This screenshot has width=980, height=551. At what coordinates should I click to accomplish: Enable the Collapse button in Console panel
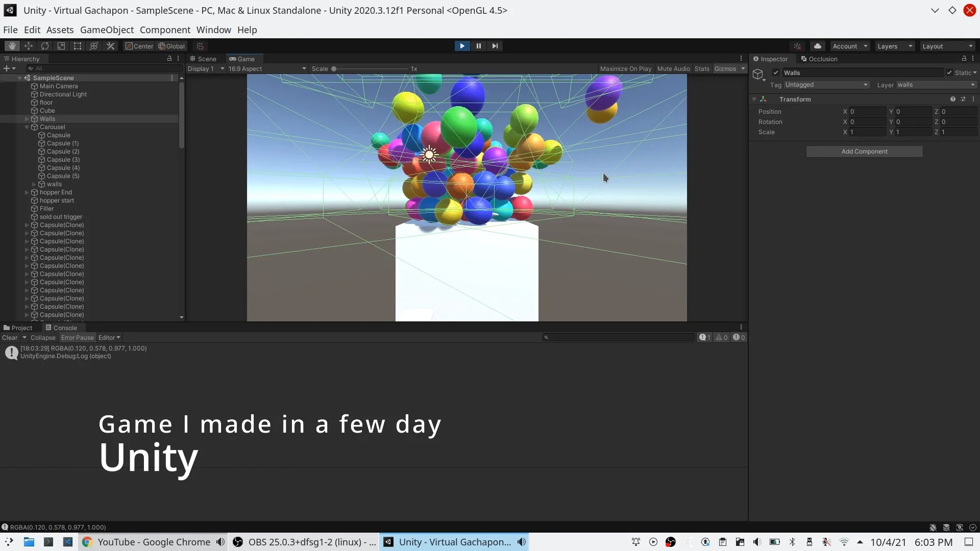click(x=42, y=337)
